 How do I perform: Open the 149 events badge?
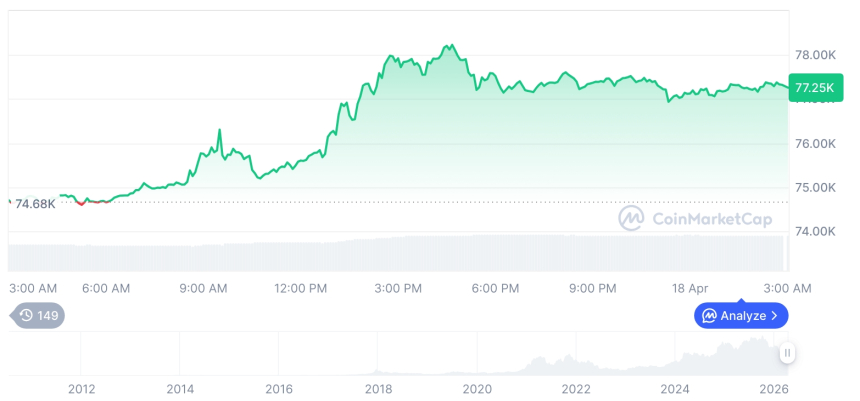(x=40, y=316)
